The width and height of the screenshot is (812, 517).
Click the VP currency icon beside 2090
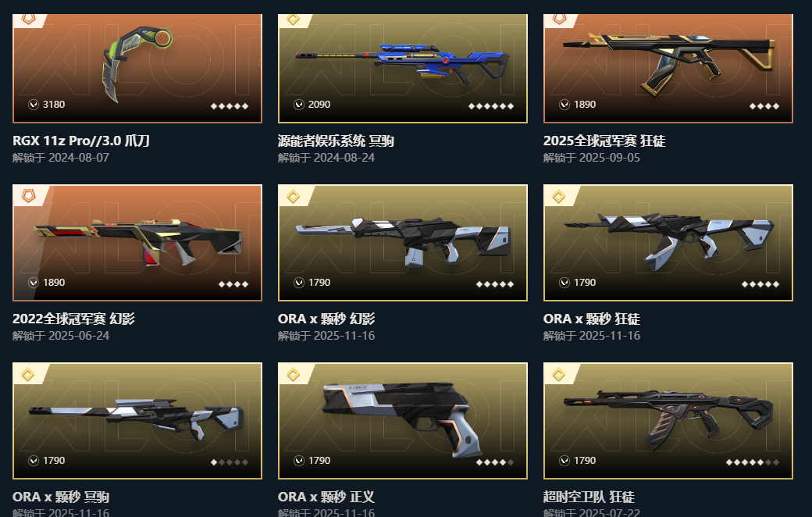[299, 105]
